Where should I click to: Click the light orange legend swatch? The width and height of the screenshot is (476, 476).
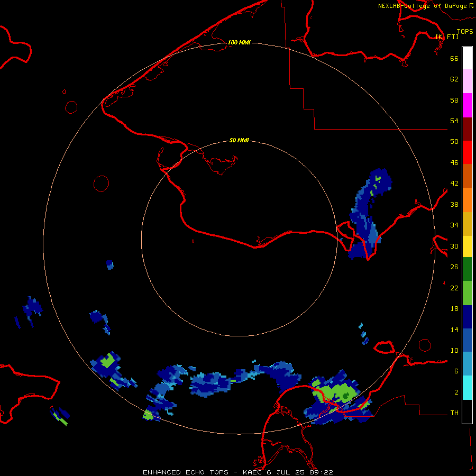click(x=467, y=200)
